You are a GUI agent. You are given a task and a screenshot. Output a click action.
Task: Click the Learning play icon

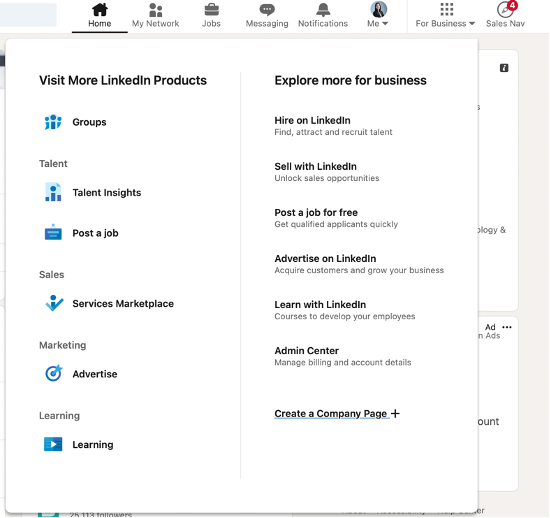tap(53, 444)
